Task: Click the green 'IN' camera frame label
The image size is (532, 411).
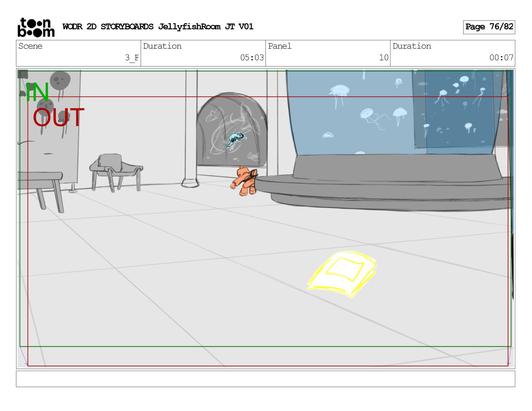Action: (x=37, y=92)
